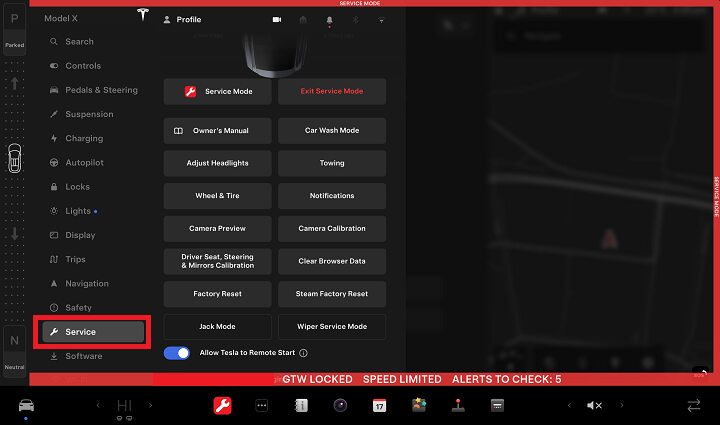Viewport: 720px width, 425px height.
Task: Open the Owner's Manual
Action: [218, 131]
